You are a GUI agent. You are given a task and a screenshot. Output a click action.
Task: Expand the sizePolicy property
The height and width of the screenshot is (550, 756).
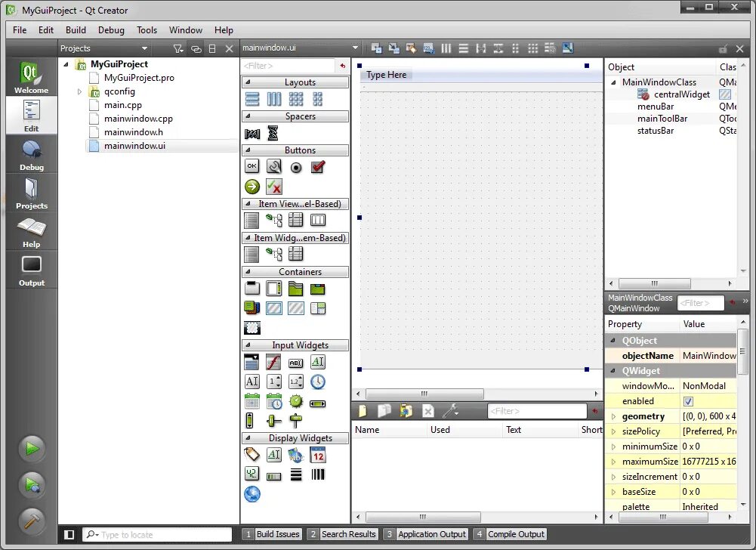(613, 431)
